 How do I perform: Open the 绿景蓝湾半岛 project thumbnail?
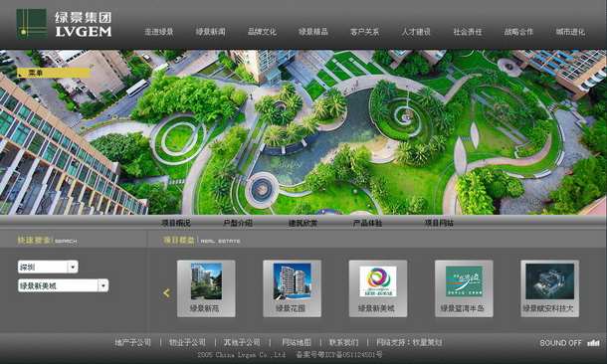coord(464,288)
